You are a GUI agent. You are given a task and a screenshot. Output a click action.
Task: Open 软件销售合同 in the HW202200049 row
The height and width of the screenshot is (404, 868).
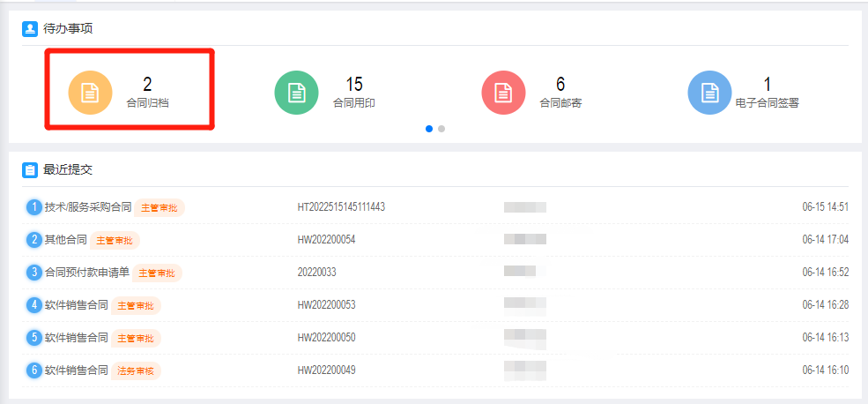(77, 370)
